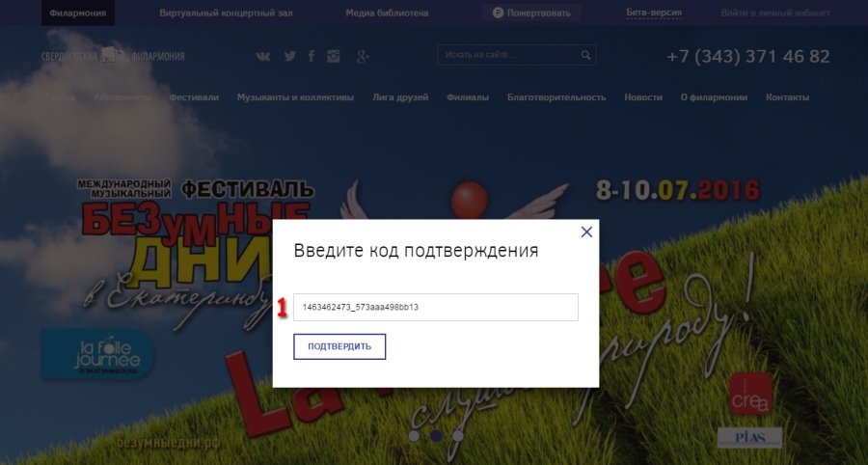The image size is (868, 465).
Task: Open the Благотворительность menu item
Action: [556, 97]
